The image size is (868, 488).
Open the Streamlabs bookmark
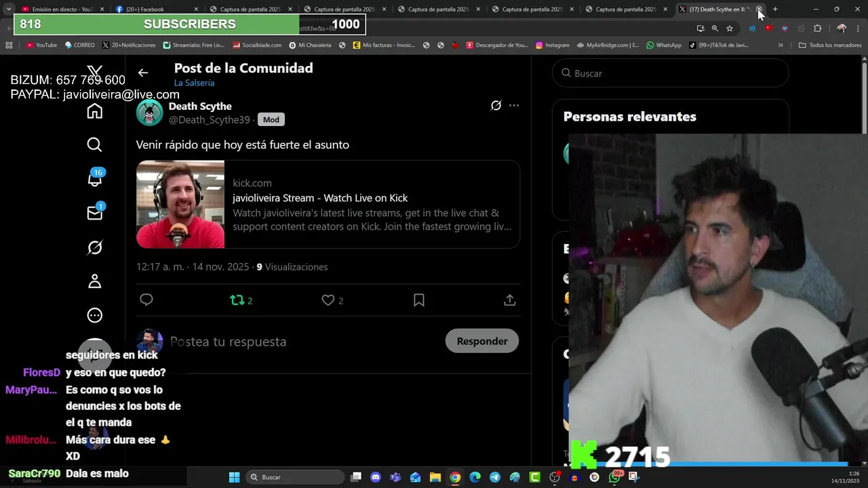coord(194,45)
